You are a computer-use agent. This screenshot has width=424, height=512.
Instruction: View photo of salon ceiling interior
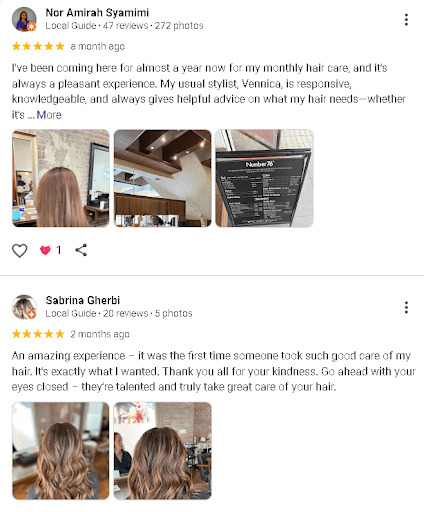coord(163,178)
